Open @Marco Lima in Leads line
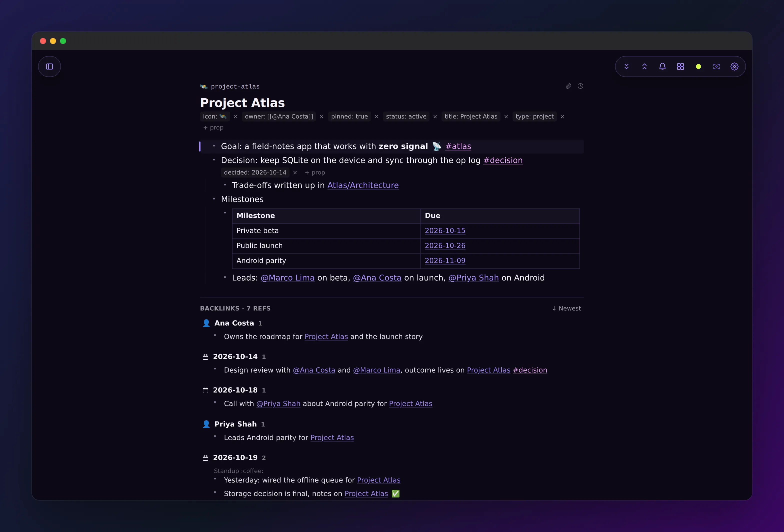Viewport: 784px width, 532px height. click(287, 278)
